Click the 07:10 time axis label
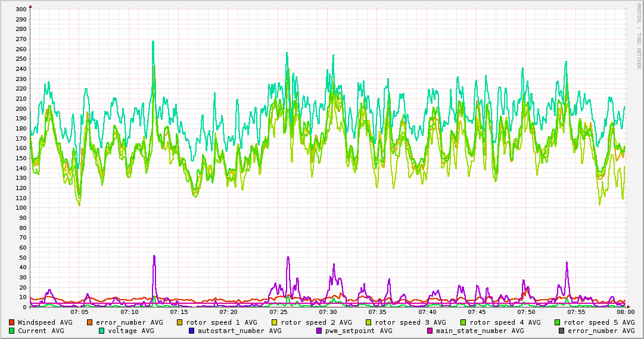The width and height of the screenshot is (644, 339). coord(129,312)
